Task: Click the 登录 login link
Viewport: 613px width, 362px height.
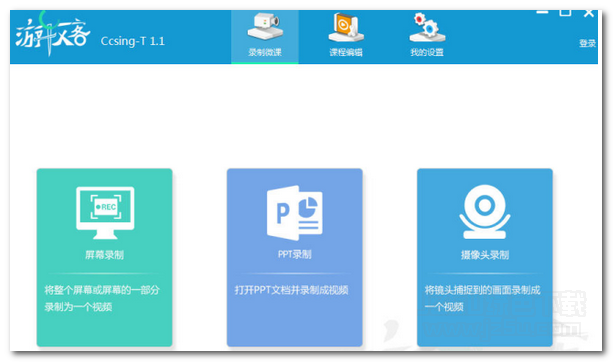Action: click(x=587, y=43)
